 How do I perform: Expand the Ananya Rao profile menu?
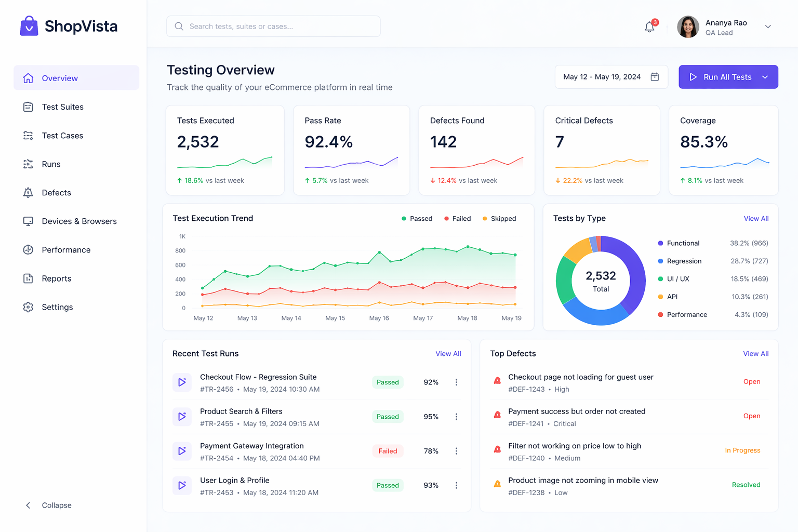point(768,26)
